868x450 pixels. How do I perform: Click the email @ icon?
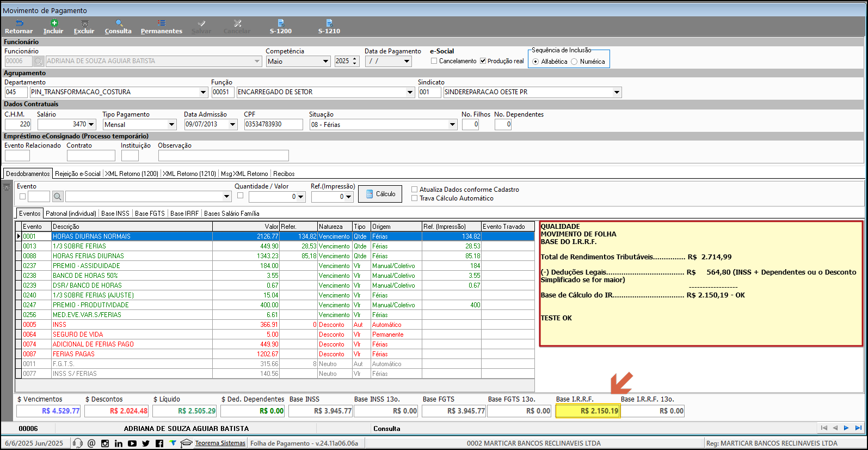click(91, 443)
